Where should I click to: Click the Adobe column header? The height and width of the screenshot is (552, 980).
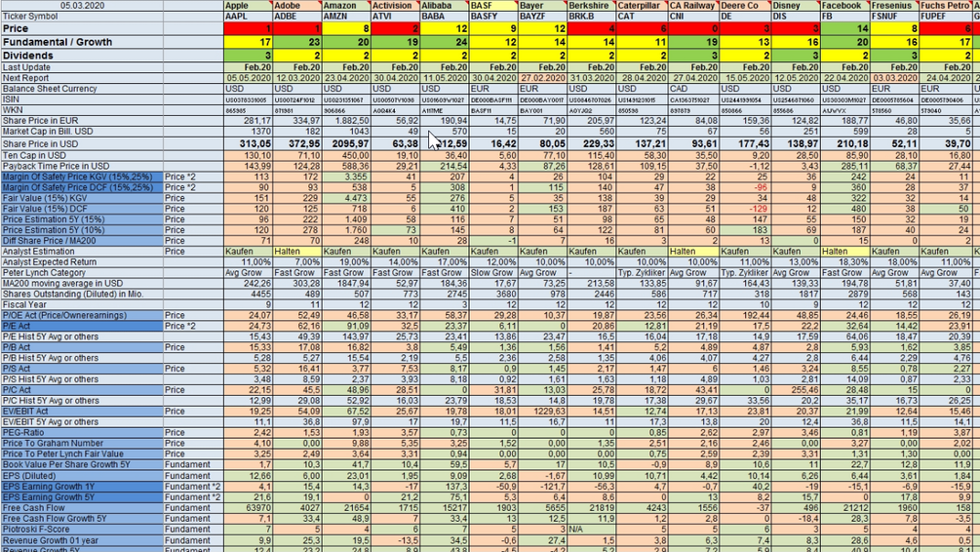(297, 5)
